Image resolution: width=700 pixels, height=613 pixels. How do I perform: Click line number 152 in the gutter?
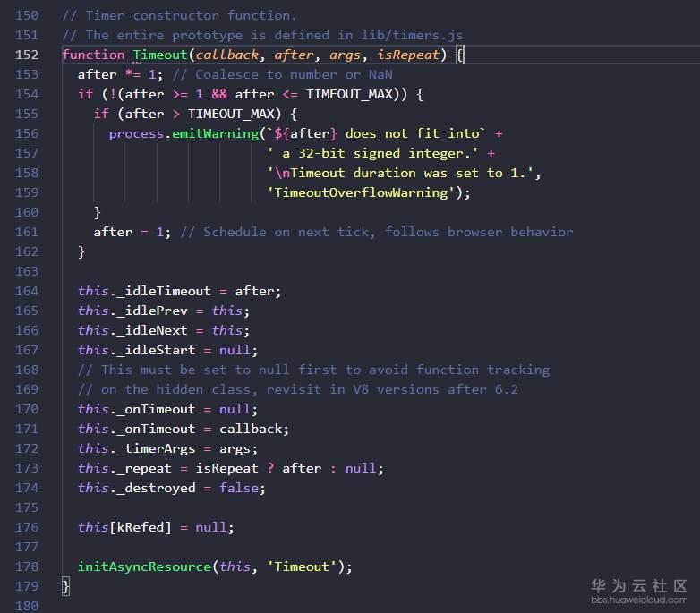click(x=27, y=55)
